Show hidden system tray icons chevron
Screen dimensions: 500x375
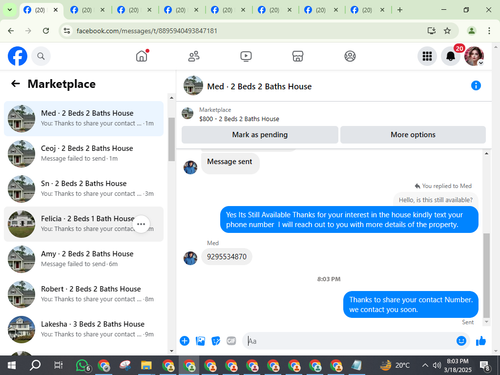pyautogui.click(x=425, y=365)
